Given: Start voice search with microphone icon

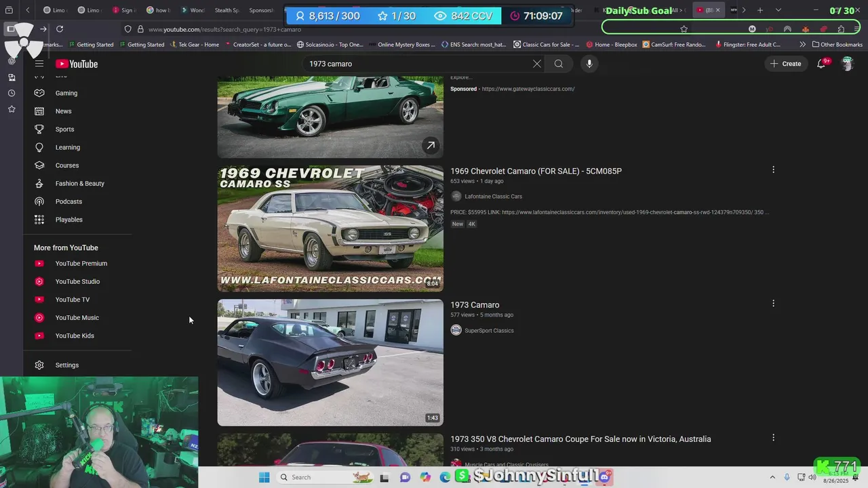Looking at the screenshot, I should pos(589,64).
